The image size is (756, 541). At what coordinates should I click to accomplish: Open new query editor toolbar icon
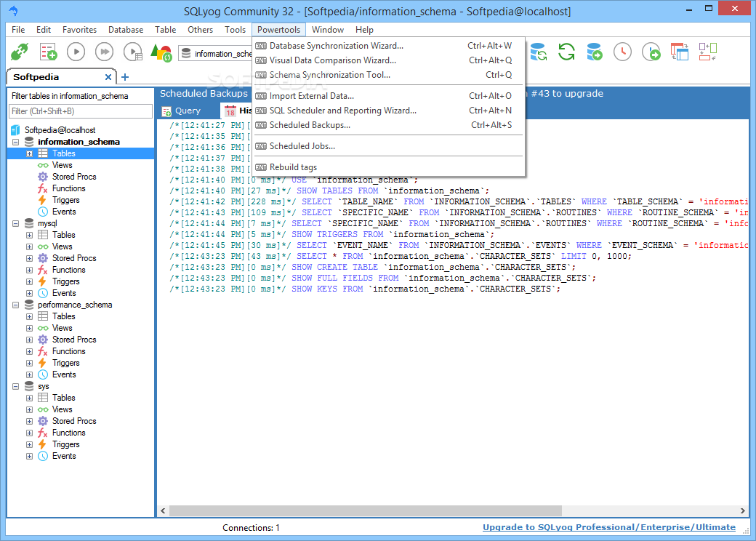48,52
